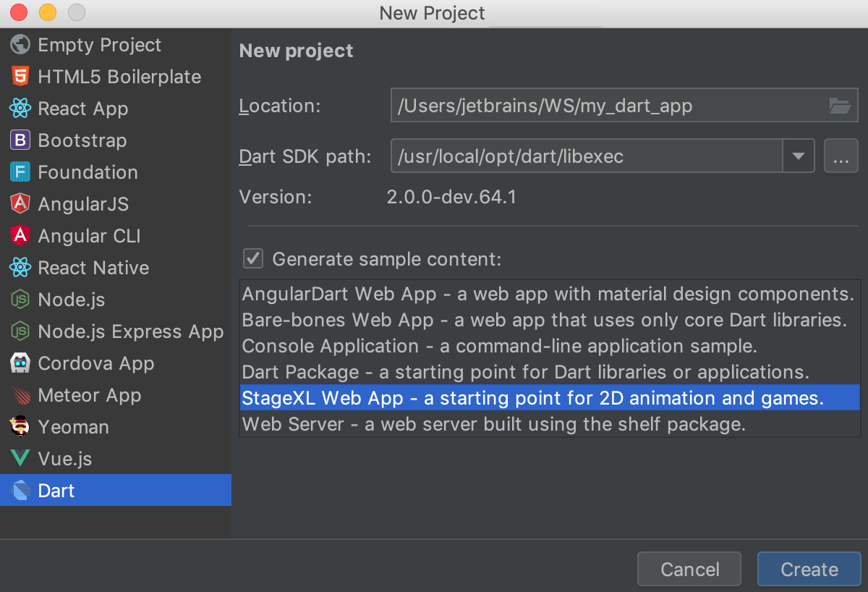Select Dart Package sample
The width and height of the screenshot is (868, 592).
coord(549,372)
